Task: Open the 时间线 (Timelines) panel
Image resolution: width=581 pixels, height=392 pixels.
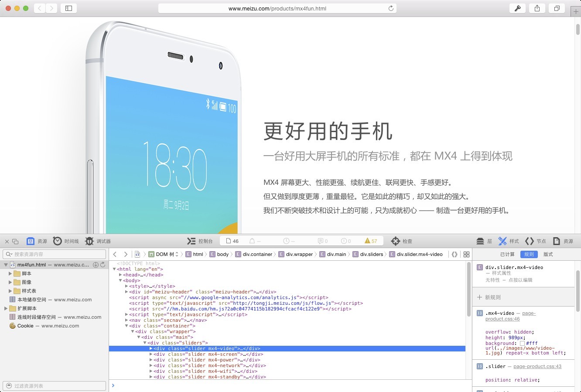Action: 66,241
